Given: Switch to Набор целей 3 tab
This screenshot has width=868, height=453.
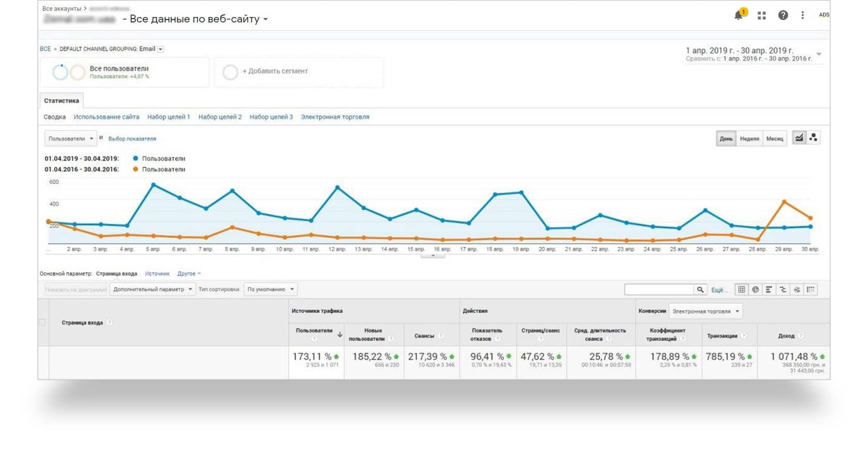Looking at the screenshot, I should (x=271, y=117).
